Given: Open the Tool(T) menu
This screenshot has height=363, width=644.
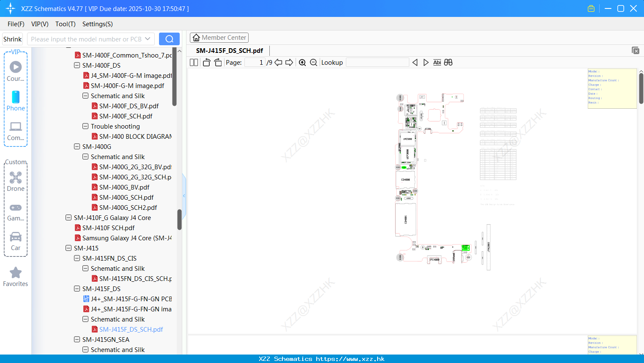Looking at the screenshot, I should click(x=66, y=24).
